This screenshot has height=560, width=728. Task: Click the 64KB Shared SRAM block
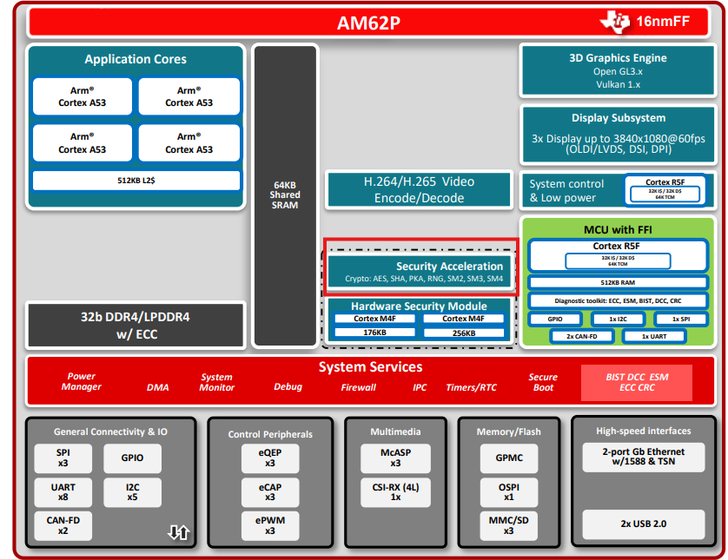pos(285,195)
